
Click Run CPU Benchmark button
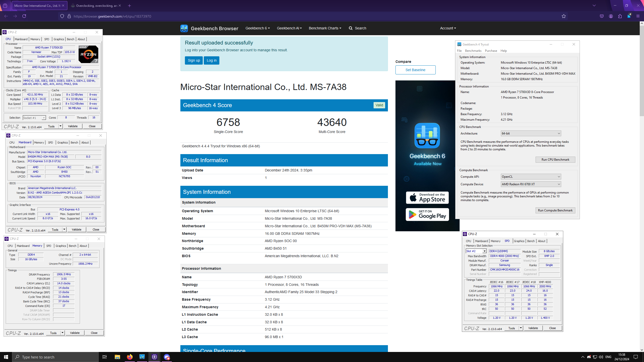click(555, 160)
